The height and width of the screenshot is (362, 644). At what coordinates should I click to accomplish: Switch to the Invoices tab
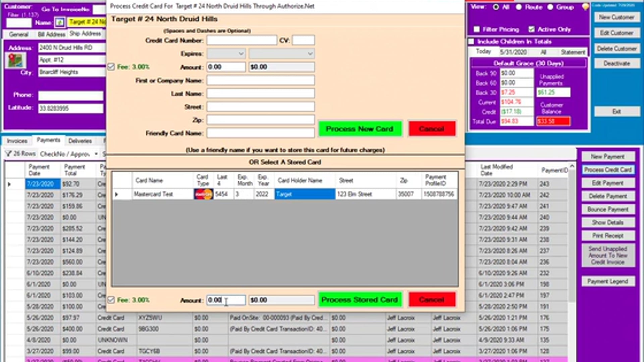pos(17,141)
